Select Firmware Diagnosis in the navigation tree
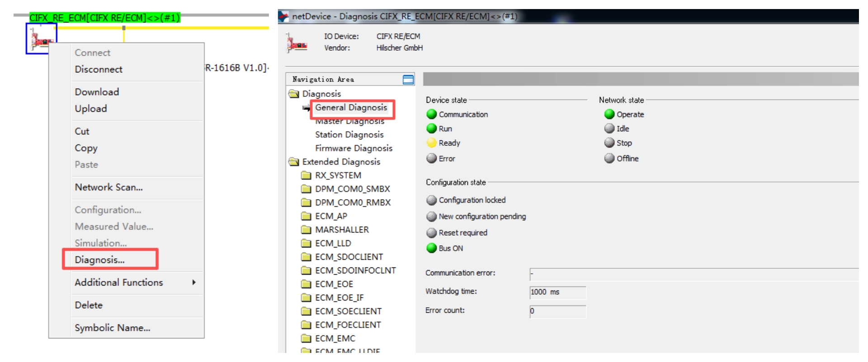Viewport: 868px width, 362px height. (354, 148)
